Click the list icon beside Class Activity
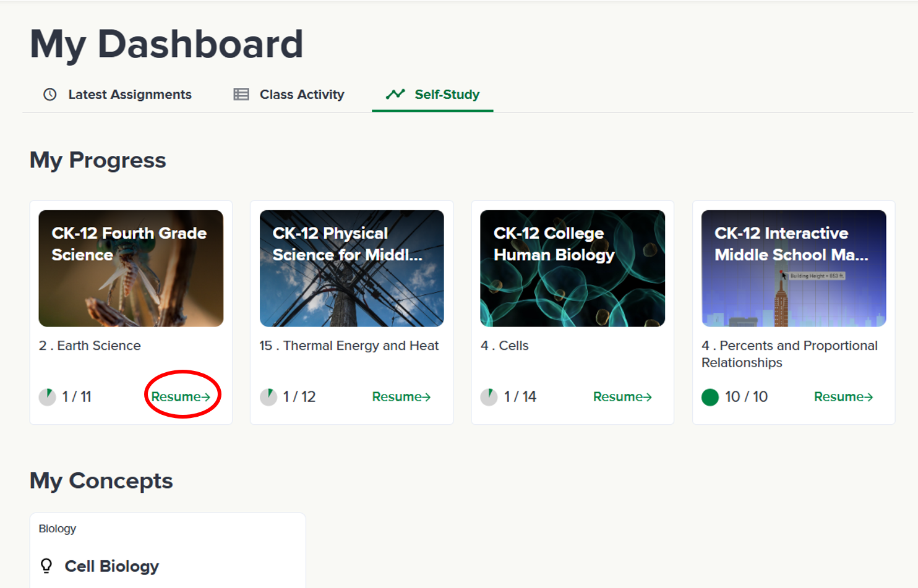The width and height of the screenshot is (918, 588). tap(241, 95)
